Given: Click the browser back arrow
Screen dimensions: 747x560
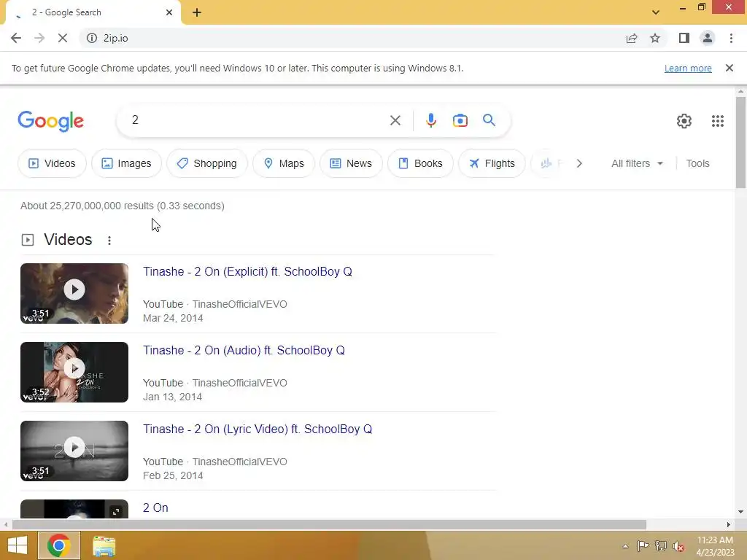Looking at the screenshot, I should point(16,38).
